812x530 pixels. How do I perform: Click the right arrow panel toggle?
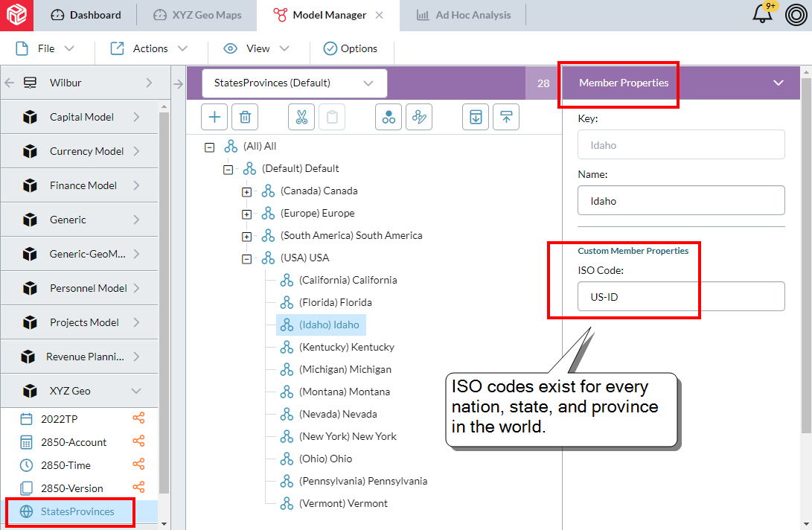(178, 84)
